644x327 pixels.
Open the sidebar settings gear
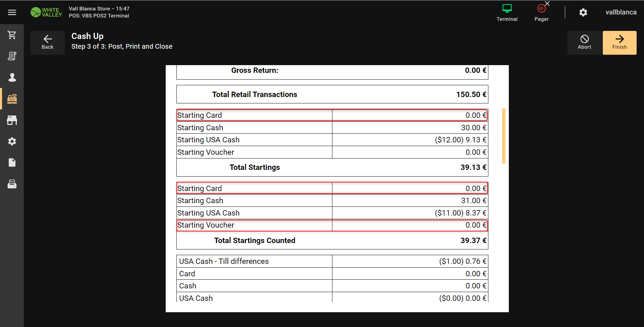pos(12,141)
